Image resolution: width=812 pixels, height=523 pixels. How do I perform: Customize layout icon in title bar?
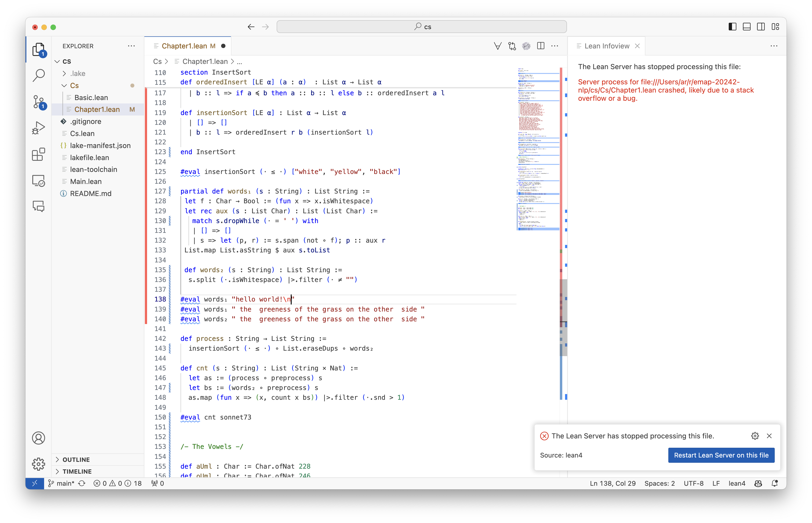point(775,27)
